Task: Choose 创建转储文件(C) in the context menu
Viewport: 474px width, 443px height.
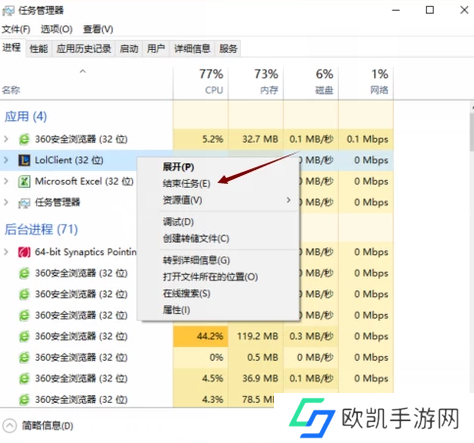Action: 218,238
